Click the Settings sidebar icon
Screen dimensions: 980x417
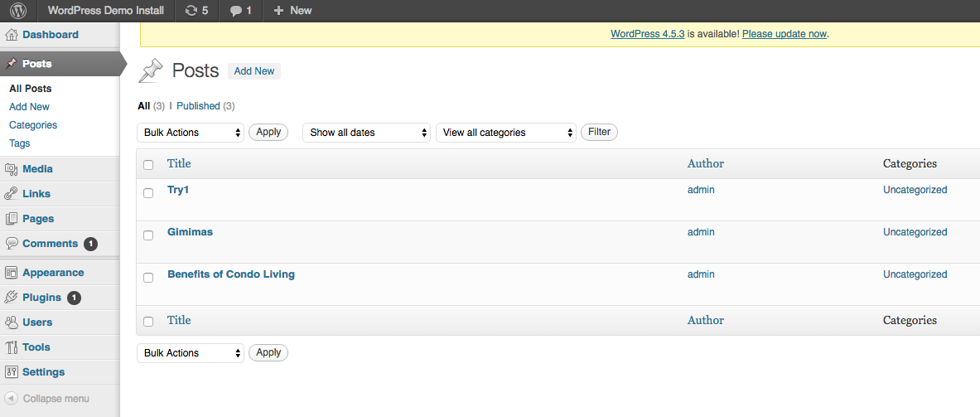tap(12, 372)
